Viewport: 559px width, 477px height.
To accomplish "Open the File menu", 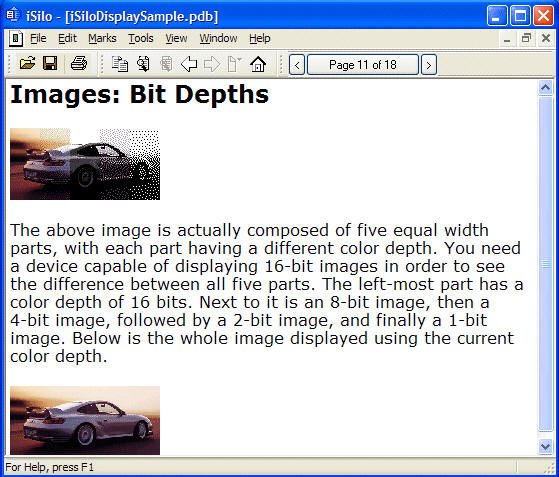I will [38, 38].
